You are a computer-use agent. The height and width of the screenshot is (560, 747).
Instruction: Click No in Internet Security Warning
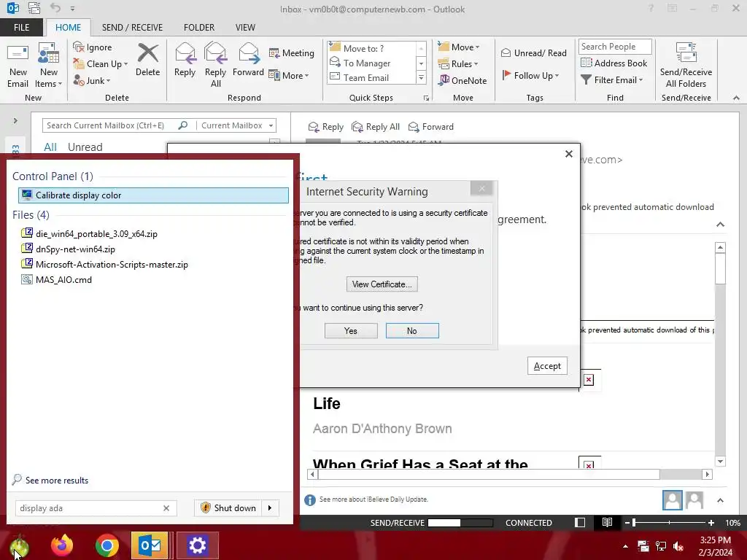(x=412, y=331)
